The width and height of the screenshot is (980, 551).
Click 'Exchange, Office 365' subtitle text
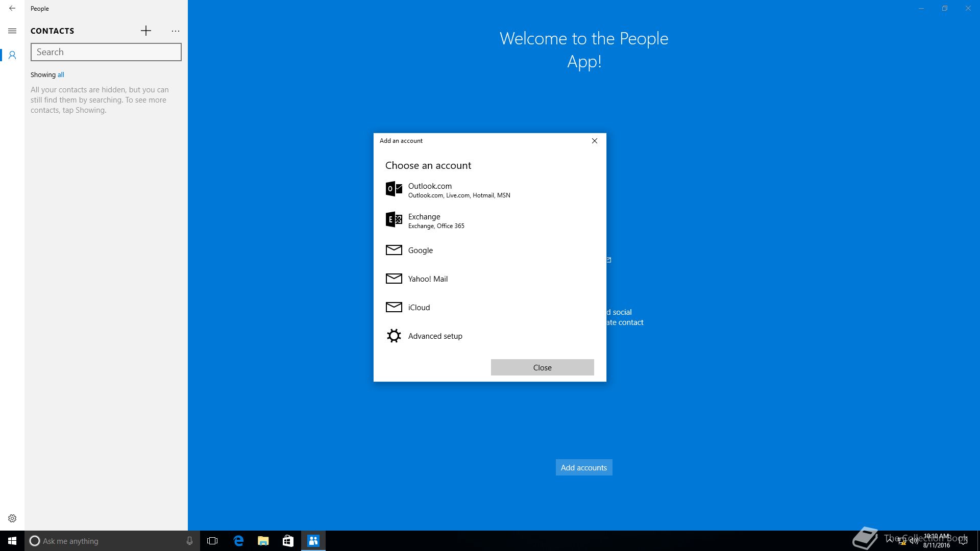click(x=436, y=226)
